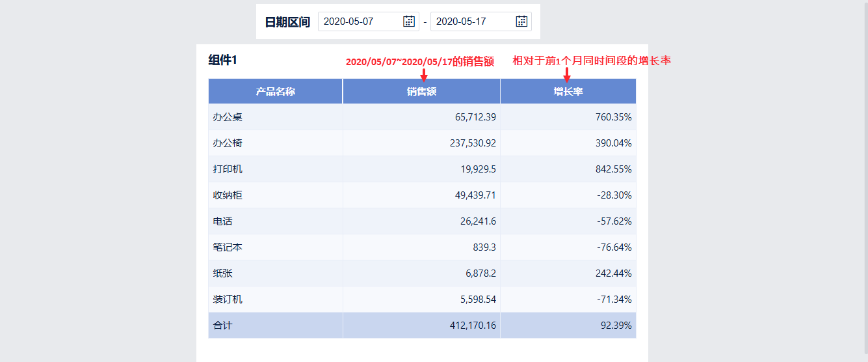This screenshot has width=868, height=362.
Task: Click the end date field 2020-05-17
Action: 480,21
